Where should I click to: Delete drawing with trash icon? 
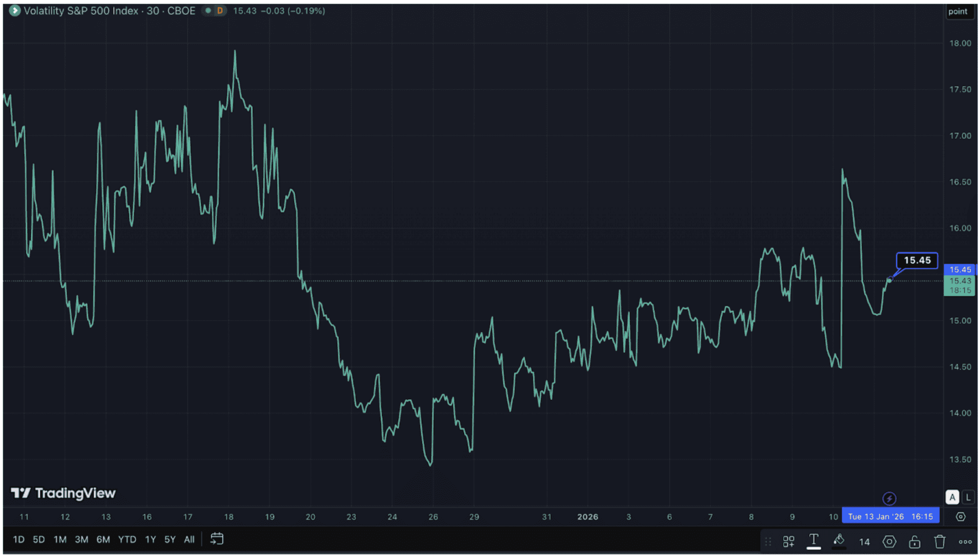pos(940,542)
